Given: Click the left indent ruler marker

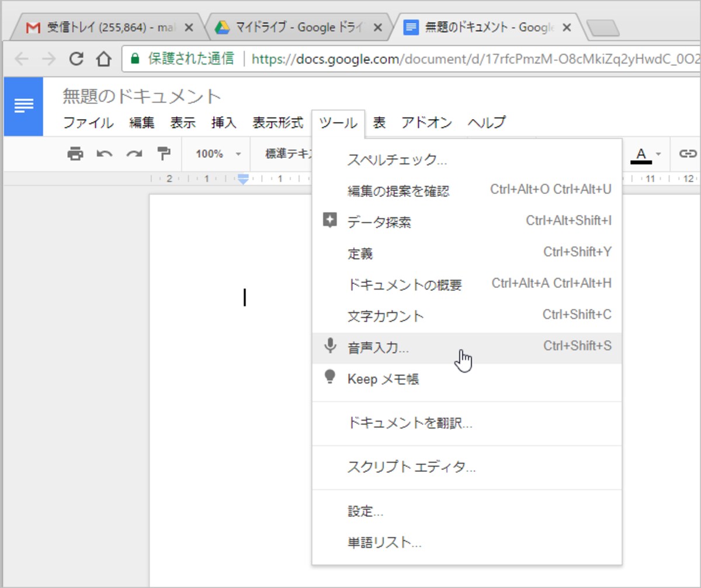Looking at the screenshot, I should (x=244, y=179).
